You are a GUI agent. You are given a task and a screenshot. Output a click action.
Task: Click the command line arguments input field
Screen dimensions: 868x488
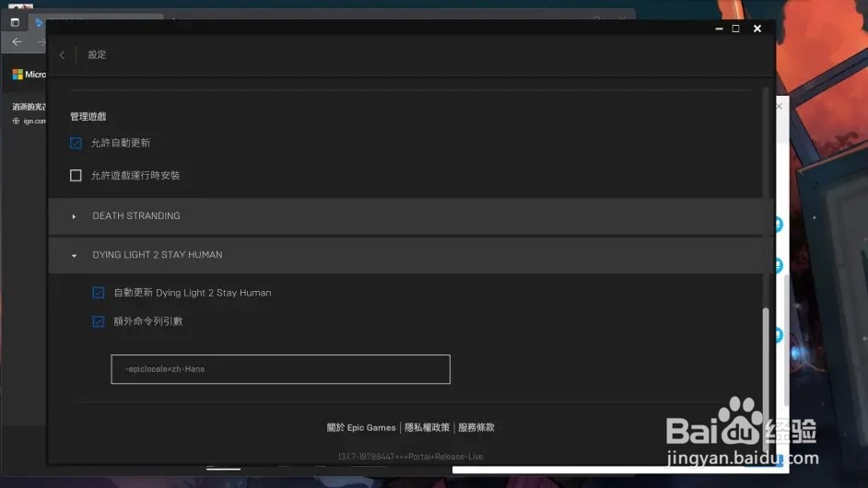(x=281, y=369)
